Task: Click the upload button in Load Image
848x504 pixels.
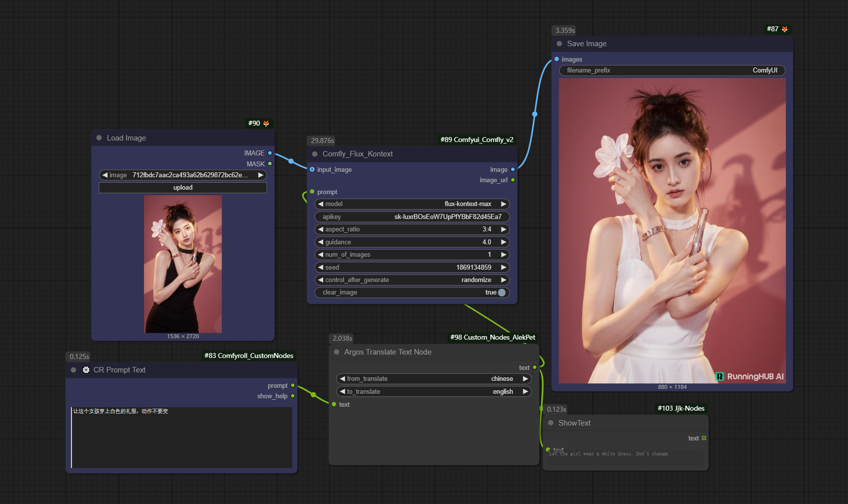Action: pos(183,188)
